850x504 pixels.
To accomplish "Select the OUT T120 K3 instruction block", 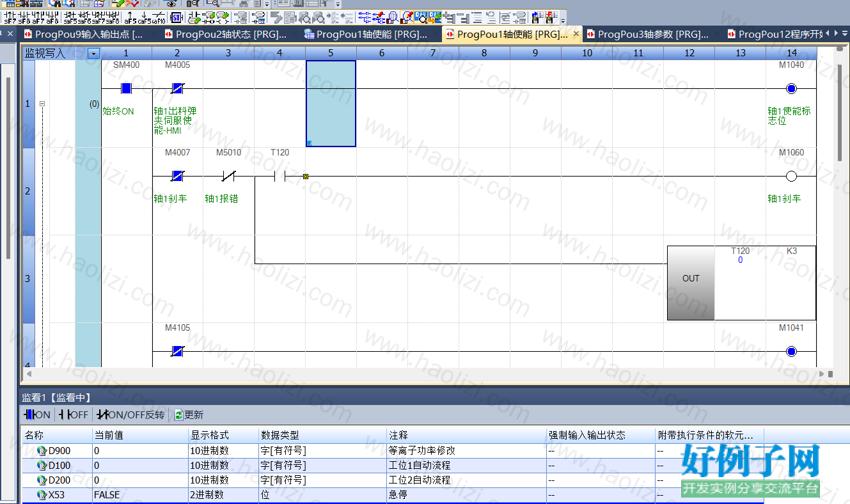I will click(x=741, y=283).
